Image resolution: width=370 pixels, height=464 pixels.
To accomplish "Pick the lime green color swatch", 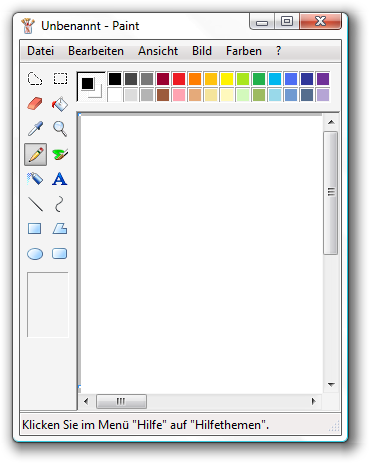I will [243, 79].
